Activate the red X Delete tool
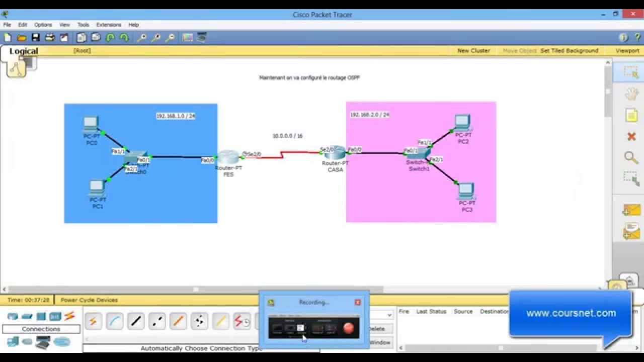The image size is (644, 362). click(631, 136)
